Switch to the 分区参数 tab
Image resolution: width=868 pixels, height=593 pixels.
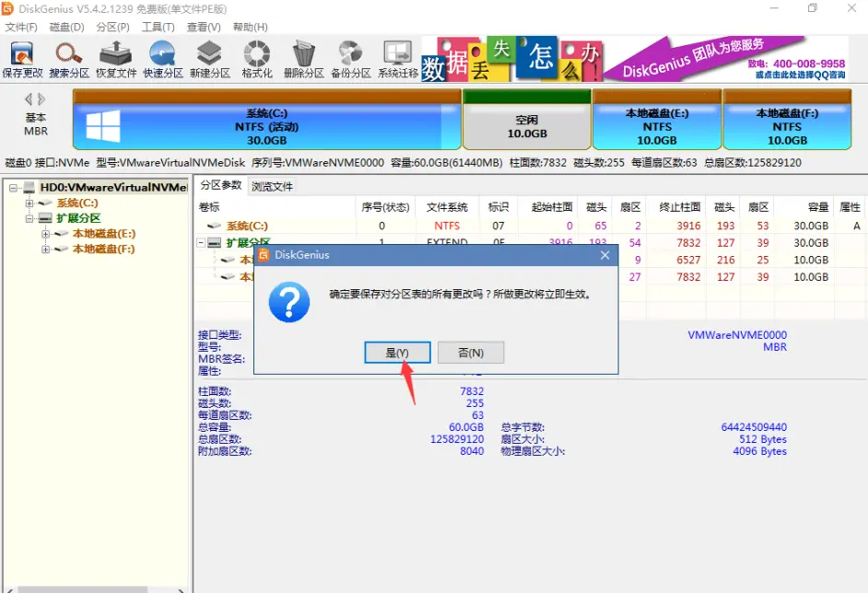pyautogui.click(x=221, y=185)
